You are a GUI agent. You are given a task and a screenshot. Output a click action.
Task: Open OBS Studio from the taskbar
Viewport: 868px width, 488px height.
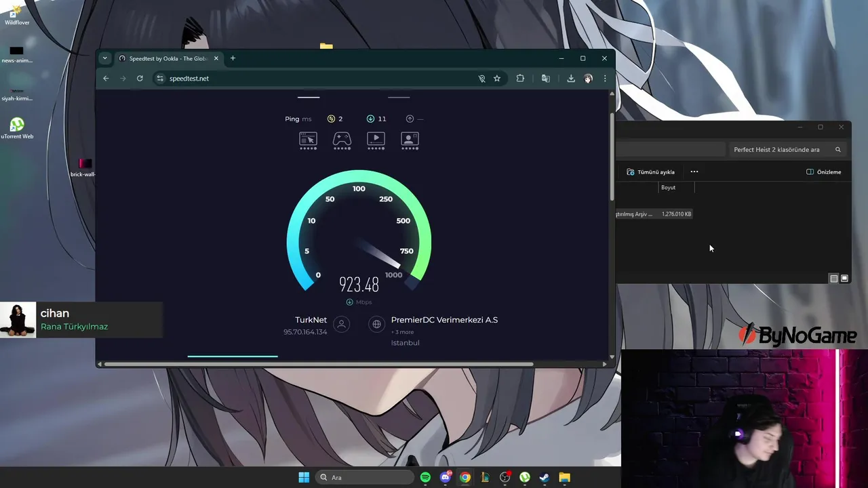click(x=505, y=477)
